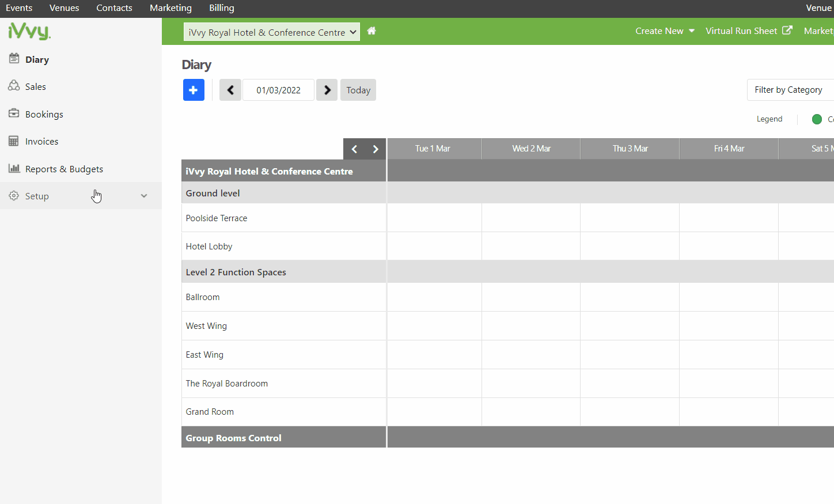Open the Events top menu
This screenshot has height=504, width=834.
pyautogui.click(x=19, y=8)
